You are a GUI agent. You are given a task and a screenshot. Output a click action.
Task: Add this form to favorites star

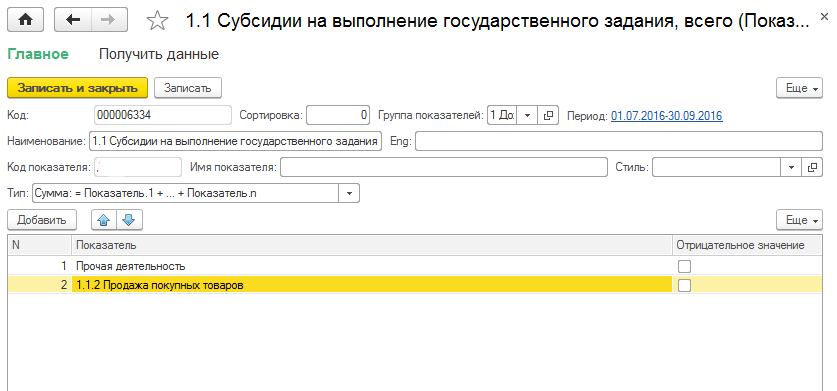[x=157, y=20]
